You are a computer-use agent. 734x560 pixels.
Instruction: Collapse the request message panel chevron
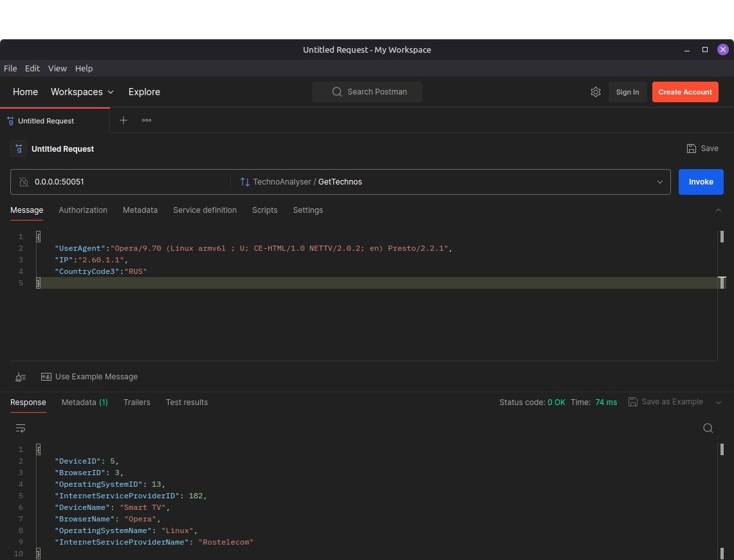[x=719, y=210]
